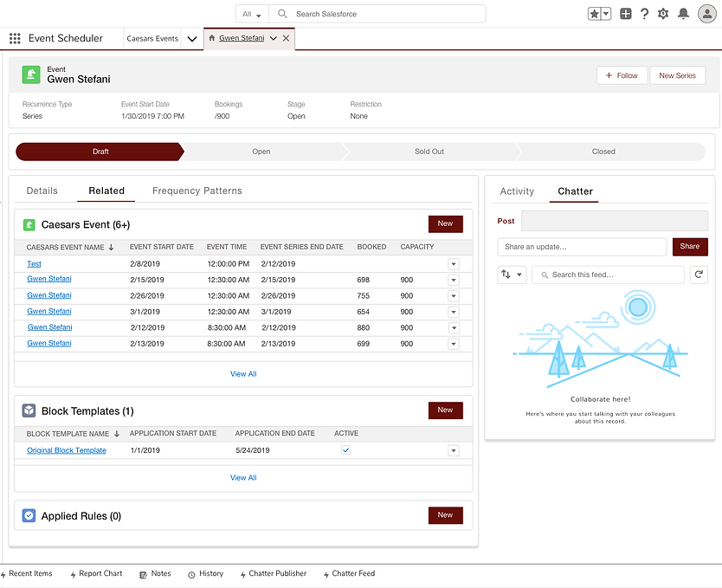Click the Follow button
Image resolution: width=722 pixels, height=588 pixels.
(622, 75)
